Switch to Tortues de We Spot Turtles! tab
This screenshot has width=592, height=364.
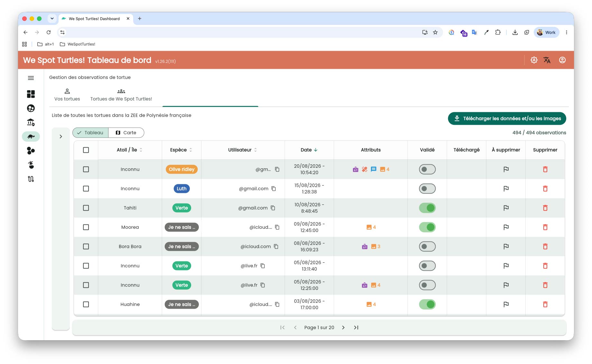point(121,95)
